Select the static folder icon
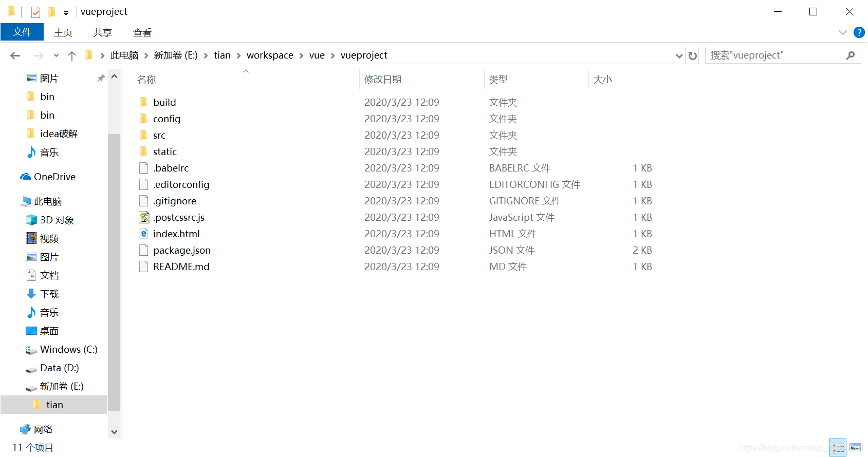Image resolution: width=868 pixels, height=457 pixels. click(144, 151)
